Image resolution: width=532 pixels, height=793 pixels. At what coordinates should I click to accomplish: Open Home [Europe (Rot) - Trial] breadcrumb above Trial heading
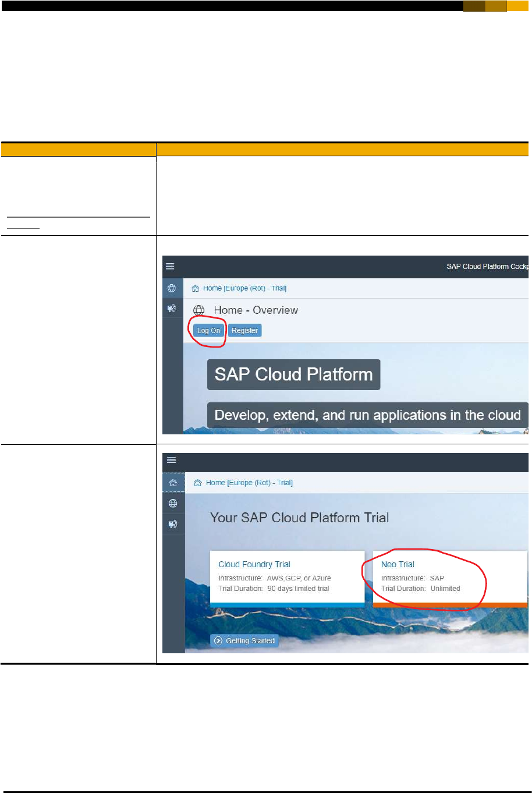249,483
